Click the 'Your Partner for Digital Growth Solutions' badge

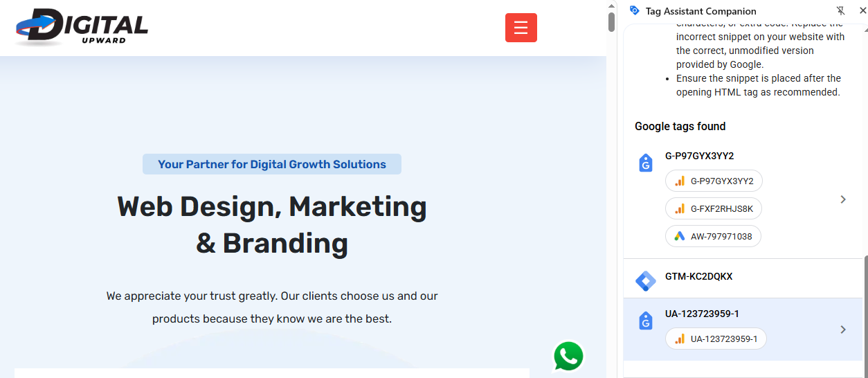pyautogui.click(x=272, y=164)
